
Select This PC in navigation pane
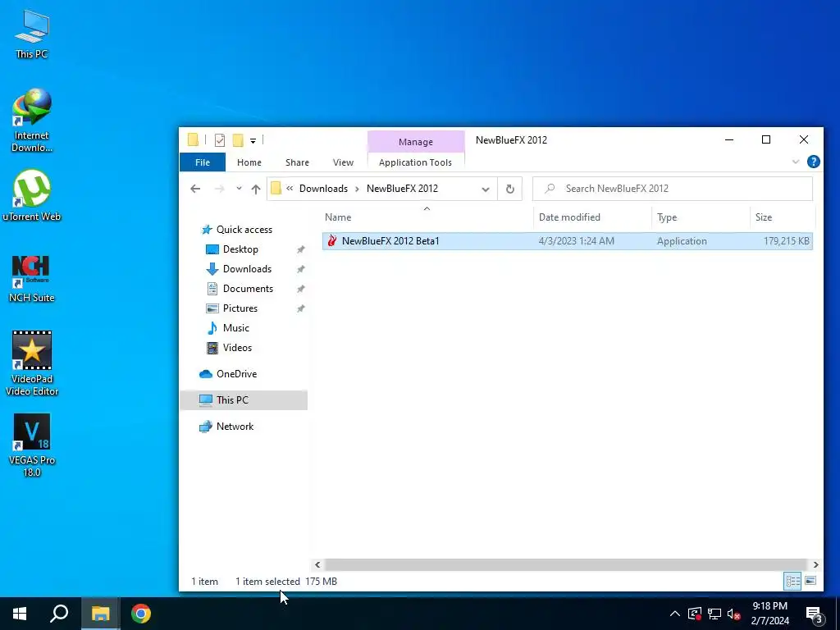pyautogui.click(x=243, y=400)
